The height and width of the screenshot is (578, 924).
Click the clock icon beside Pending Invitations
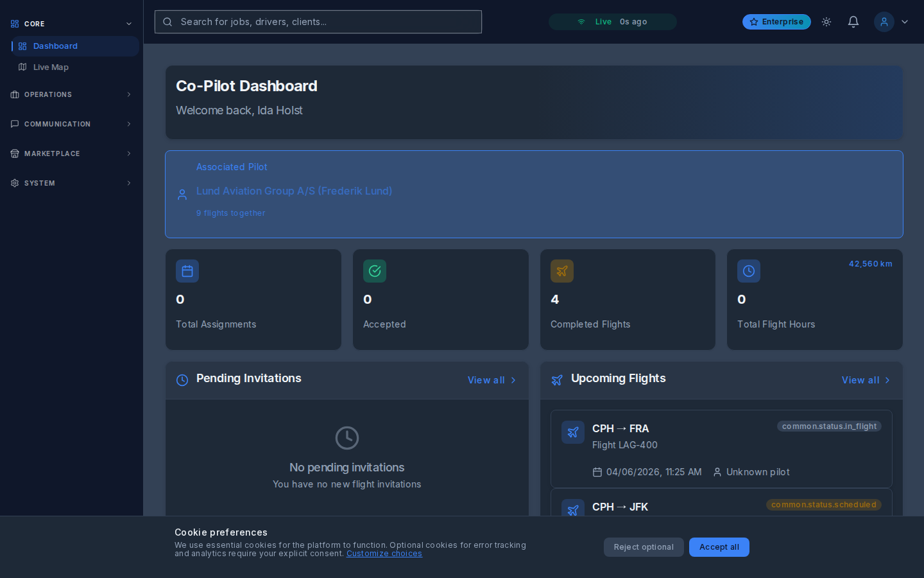coord(182,380)
